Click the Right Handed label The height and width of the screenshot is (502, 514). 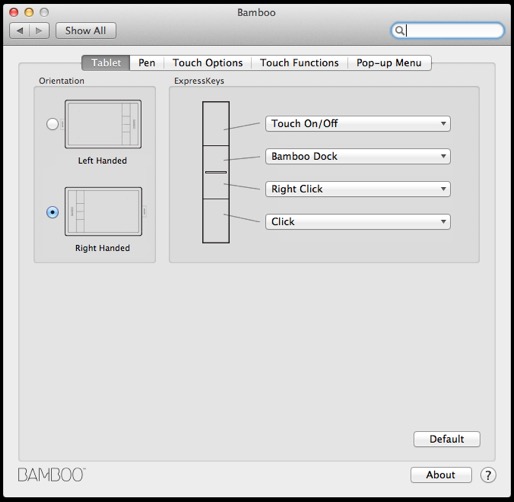click(102, 248)
